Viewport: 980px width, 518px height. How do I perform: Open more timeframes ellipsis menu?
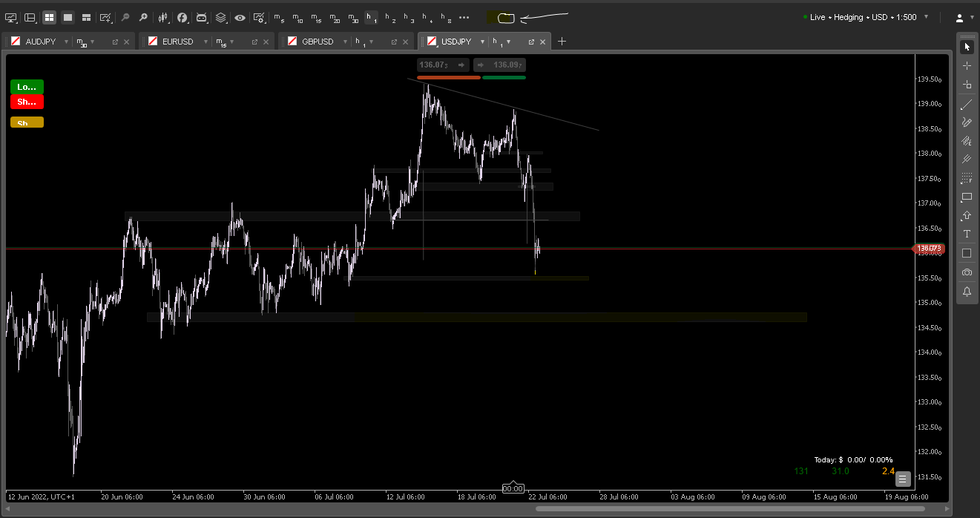(x=464, y=17)
